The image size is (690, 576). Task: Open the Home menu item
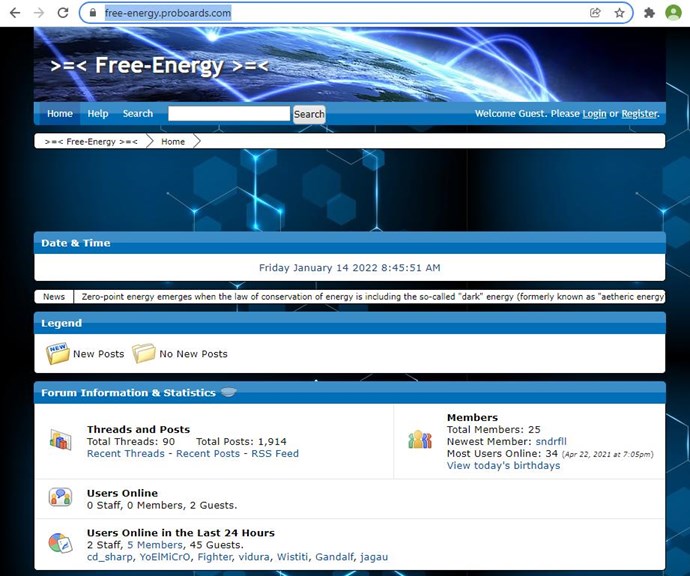tap(60, 114)
